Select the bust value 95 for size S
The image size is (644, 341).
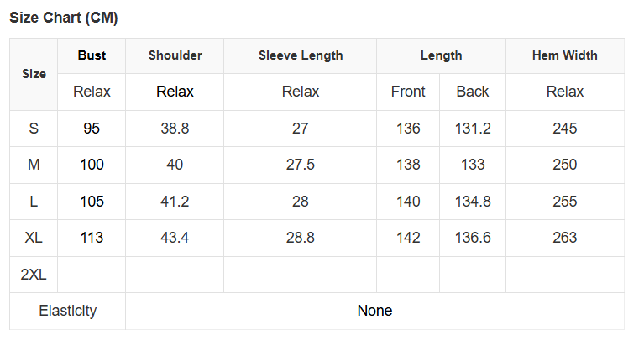click(92, 129)
